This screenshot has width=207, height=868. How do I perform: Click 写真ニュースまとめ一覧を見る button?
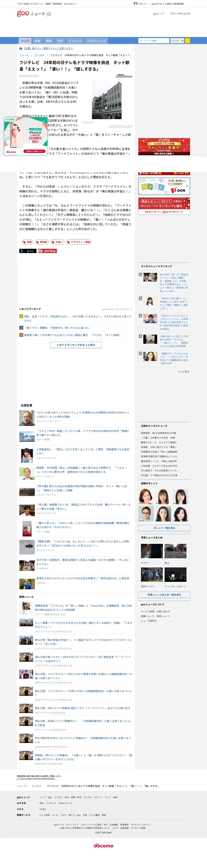[164, 595]
